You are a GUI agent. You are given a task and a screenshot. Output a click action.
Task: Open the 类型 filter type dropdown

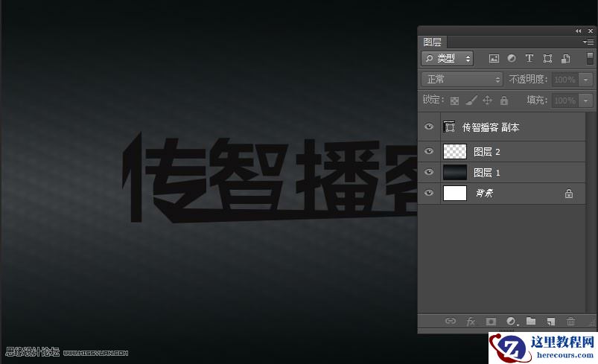(x=448, y=58)
